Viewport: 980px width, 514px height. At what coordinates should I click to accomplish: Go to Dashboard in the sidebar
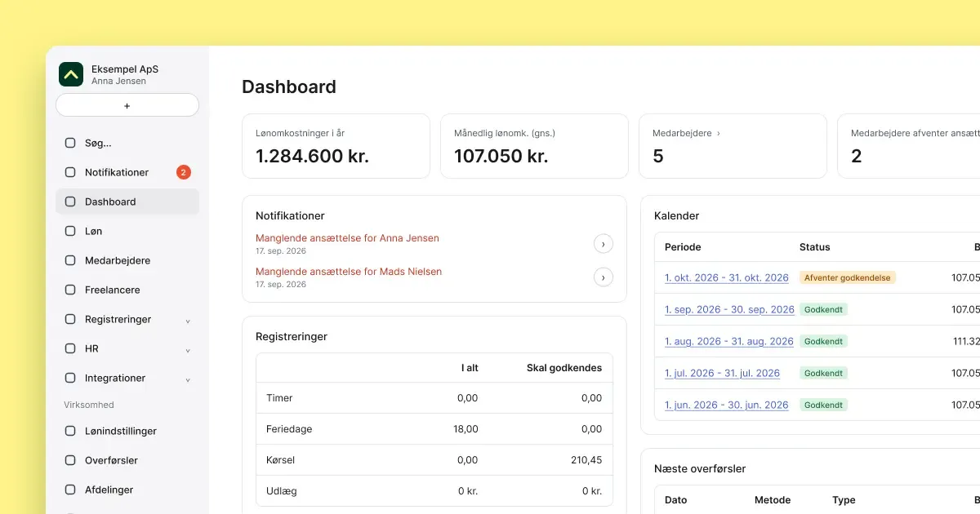click(127, 202)
